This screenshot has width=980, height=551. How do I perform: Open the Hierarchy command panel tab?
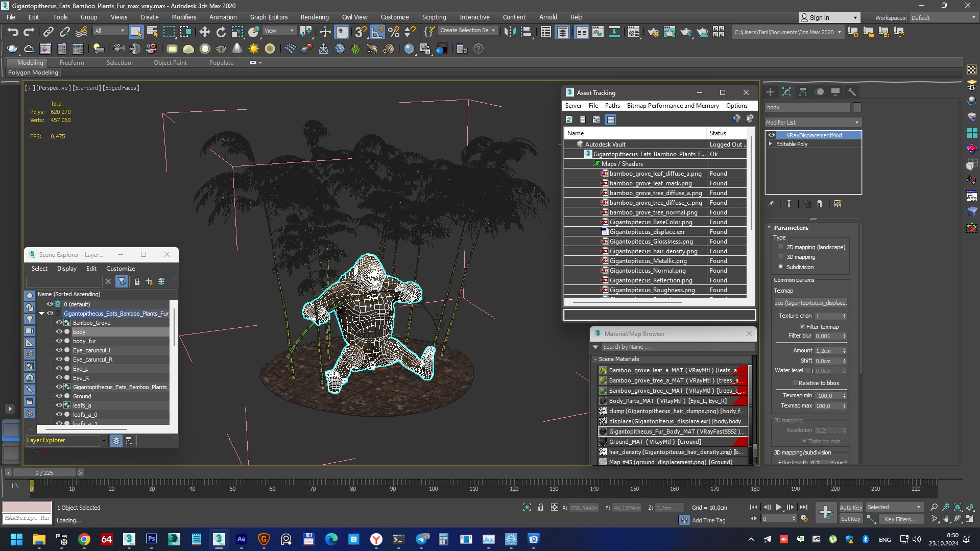[x=803, y=92]
